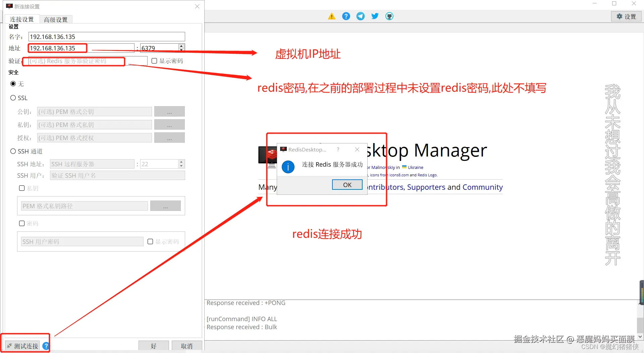Click the help icon next to 测试连接

click(46, 346)
